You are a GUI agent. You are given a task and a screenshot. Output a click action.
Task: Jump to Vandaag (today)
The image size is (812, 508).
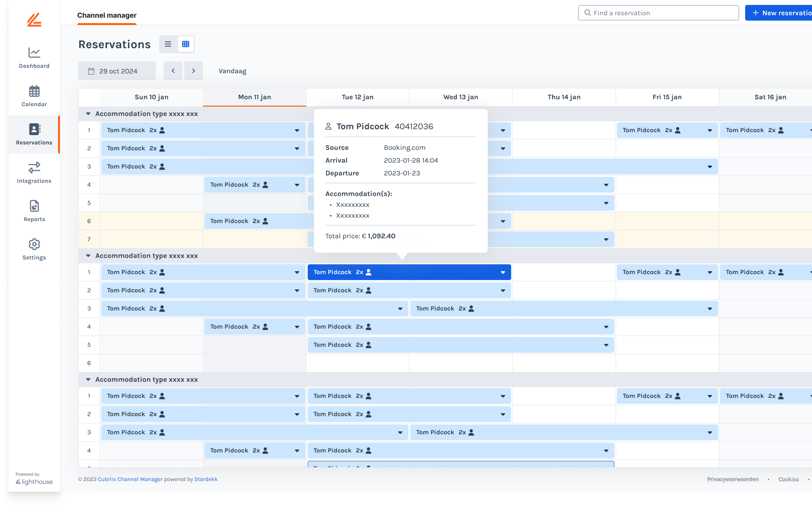(232, 71)
